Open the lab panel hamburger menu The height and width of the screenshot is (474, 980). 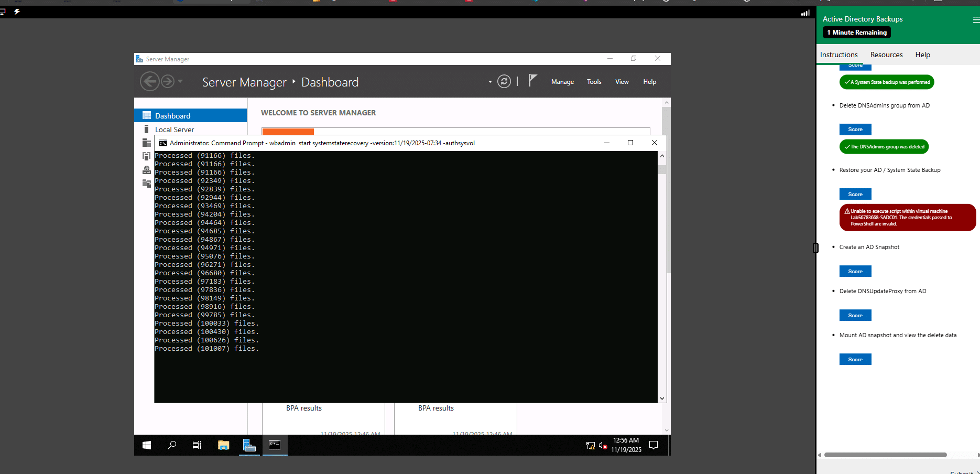tap(976, 20)
